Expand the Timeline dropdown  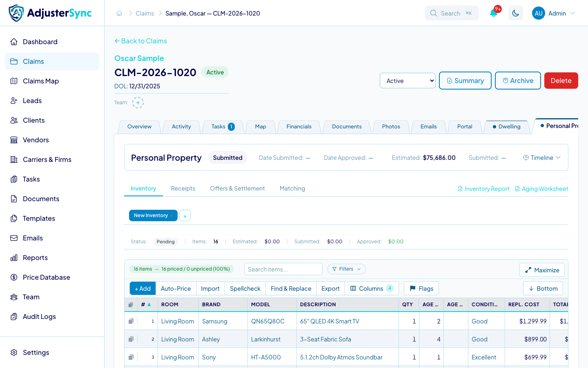(542, 158)
